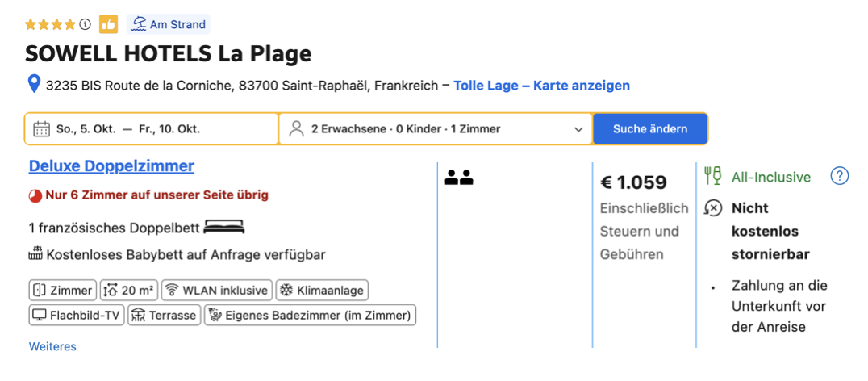The height and width of the screenshot is (381, 868).
Task: Open the Deluxe Doppelzimmer link
Action: (111, 166)
